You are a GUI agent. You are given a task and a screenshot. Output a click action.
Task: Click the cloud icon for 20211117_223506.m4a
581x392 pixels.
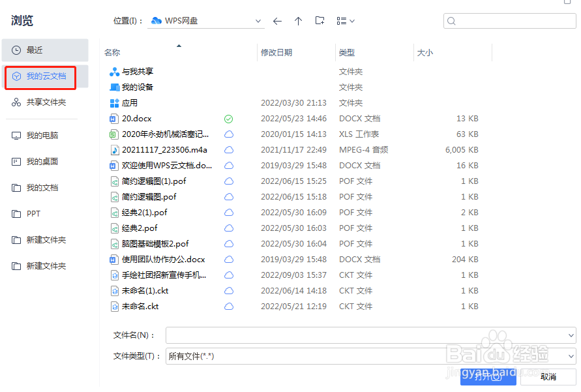pyautogui.click(x=229, y=150)
